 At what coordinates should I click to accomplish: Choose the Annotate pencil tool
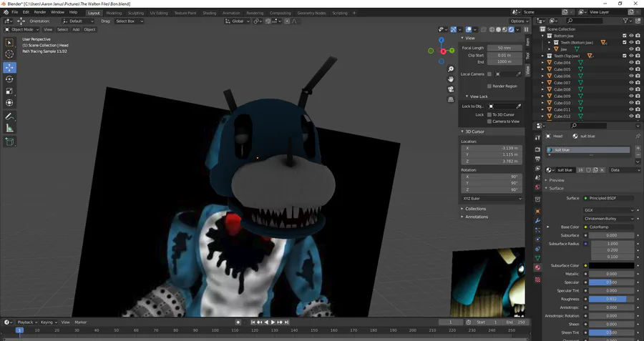pyautogui.click(x=9, y=117)
